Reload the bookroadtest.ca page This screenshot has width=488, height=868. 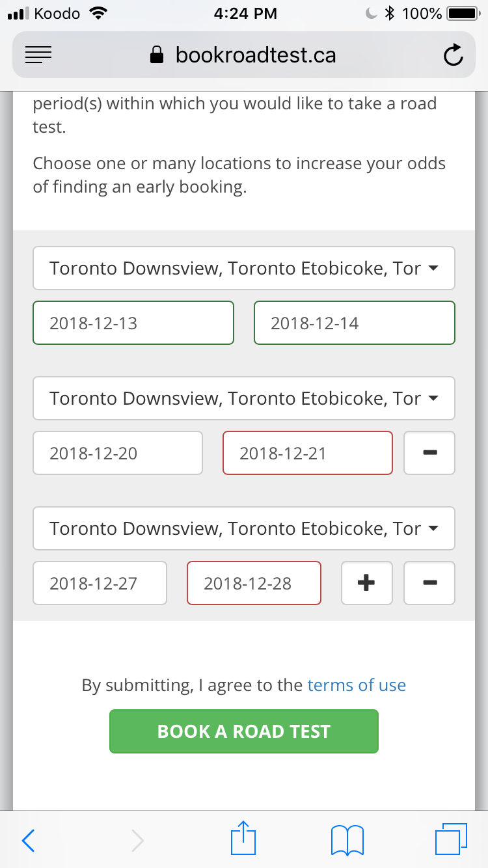[x=454, y=55]
